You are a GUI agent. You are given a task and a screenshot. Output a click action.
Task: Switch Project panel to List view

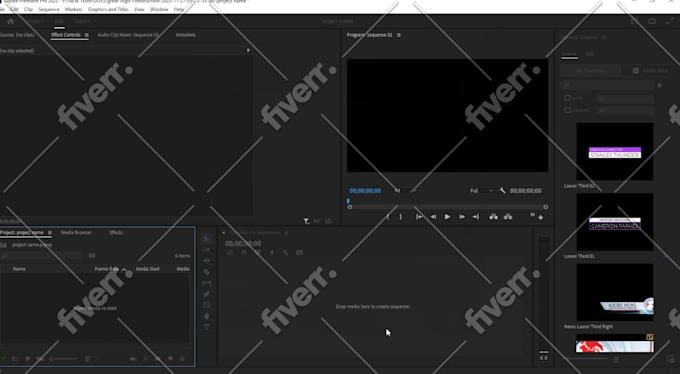pyautogui.click(x=16, y=359)
